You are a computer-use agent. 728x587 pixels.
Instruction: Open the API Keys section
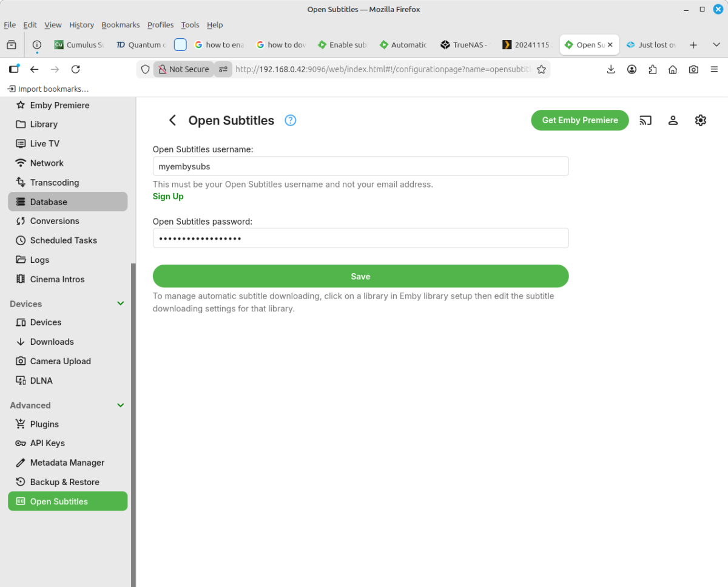click(48, 443)
